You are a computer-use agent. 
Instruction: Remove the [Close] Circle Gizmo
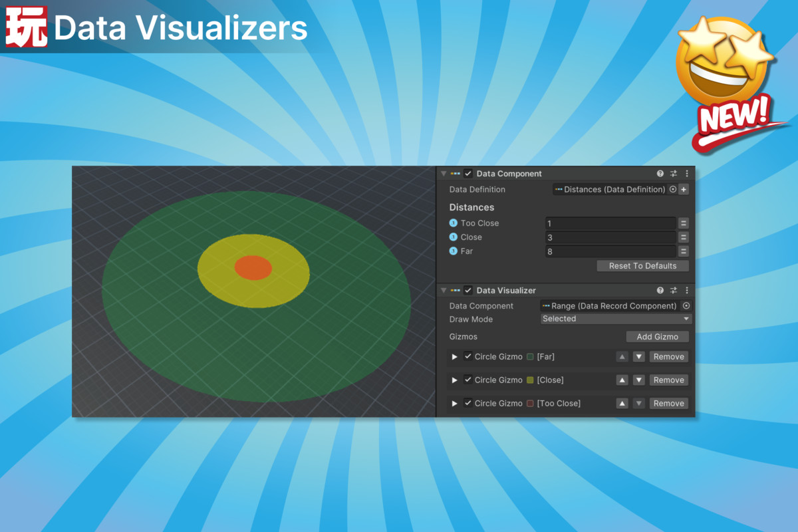tap(668, 380)
